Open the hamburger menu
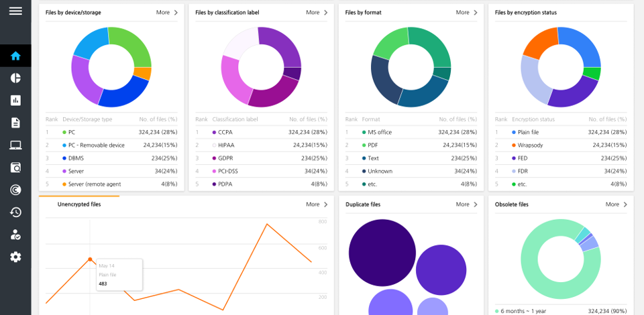Image resolution: width=644 pixels, height=315 pixels. pos(15,11)
